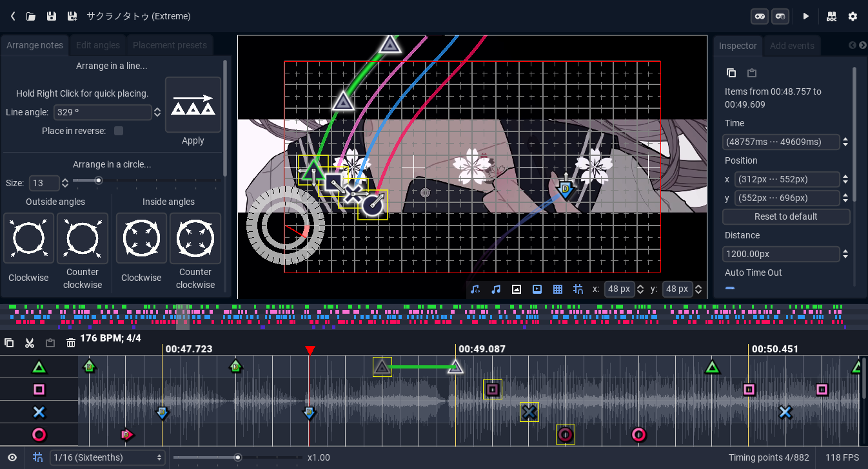Save the chart with the floppy icon
The image size is (868, 469).
[x=52, y=16]
